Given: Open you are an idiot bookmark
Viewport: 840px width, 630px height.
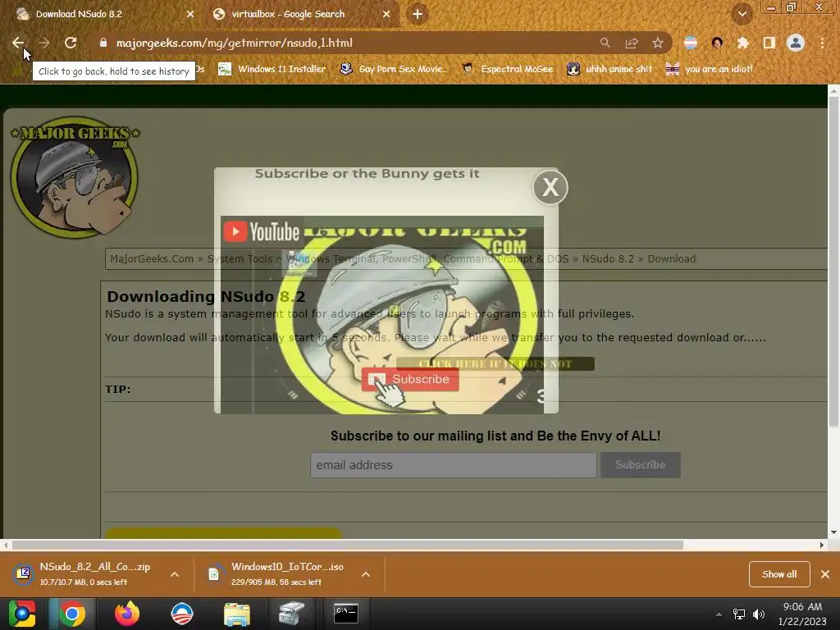Looking at the screenshot, I should 709,69.
